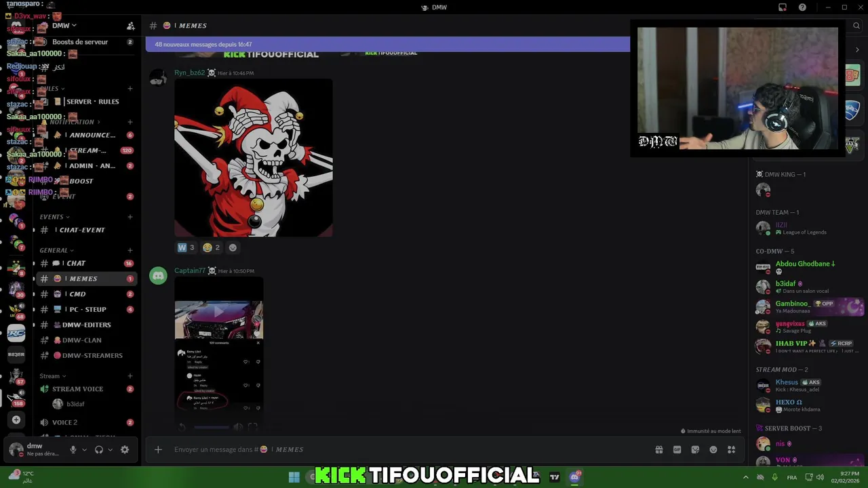The height and width of the screenshot is (488, 868).
Task: Open the invite people icon beside DMW
Action: 130,26
